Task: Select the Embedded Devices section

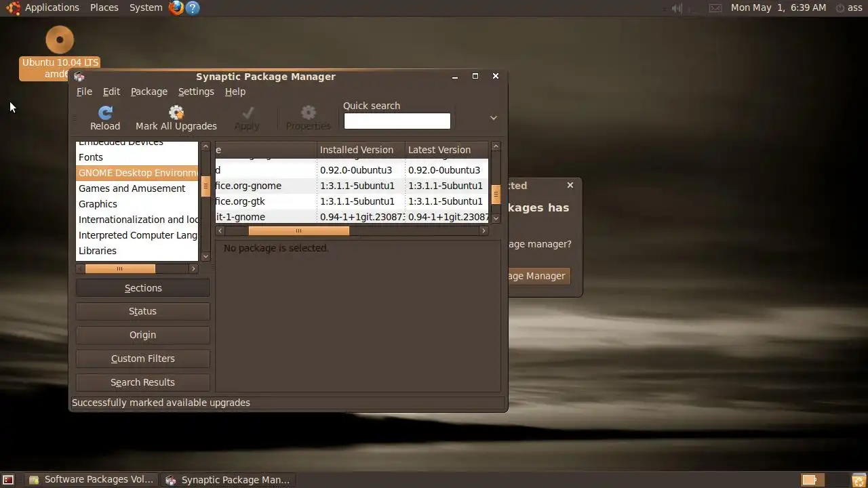Action: click(137, 144)
